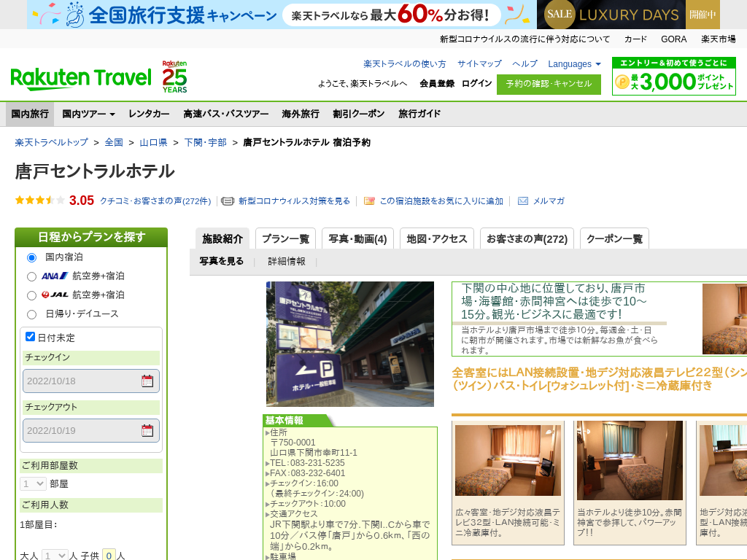Viewport: 747px width, 560px height.
Task: Open the 大人 adults count dropdown
Action: 55,555
